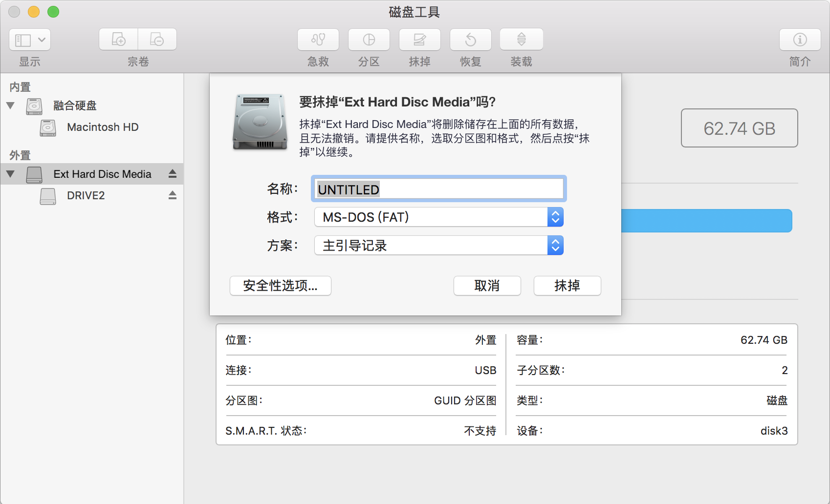830x504 pixels.
Task: Click the name field containing UNTITLED
Action: [438, 189]
